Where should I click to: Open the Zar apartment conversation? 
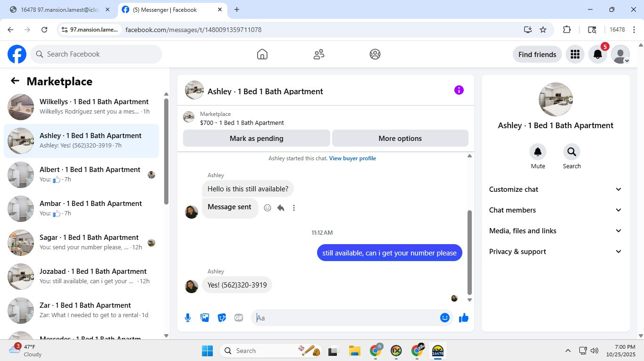pos(81,311)
